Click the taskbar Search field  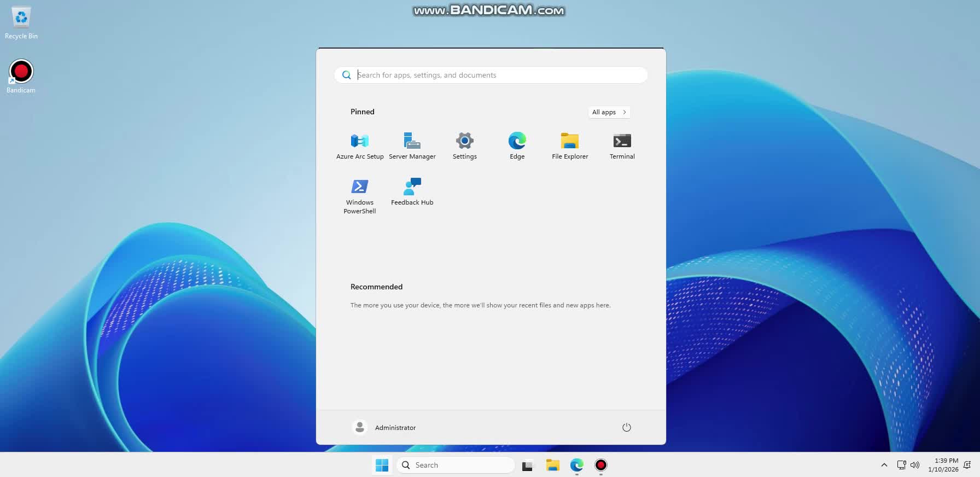456,465
